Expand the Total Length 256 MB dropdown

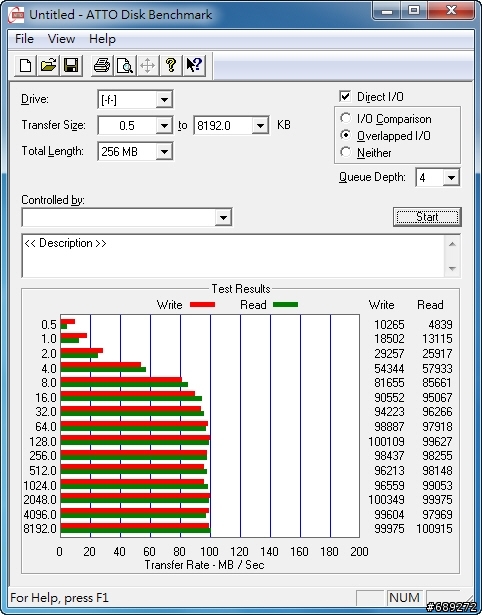click(164, 151)
